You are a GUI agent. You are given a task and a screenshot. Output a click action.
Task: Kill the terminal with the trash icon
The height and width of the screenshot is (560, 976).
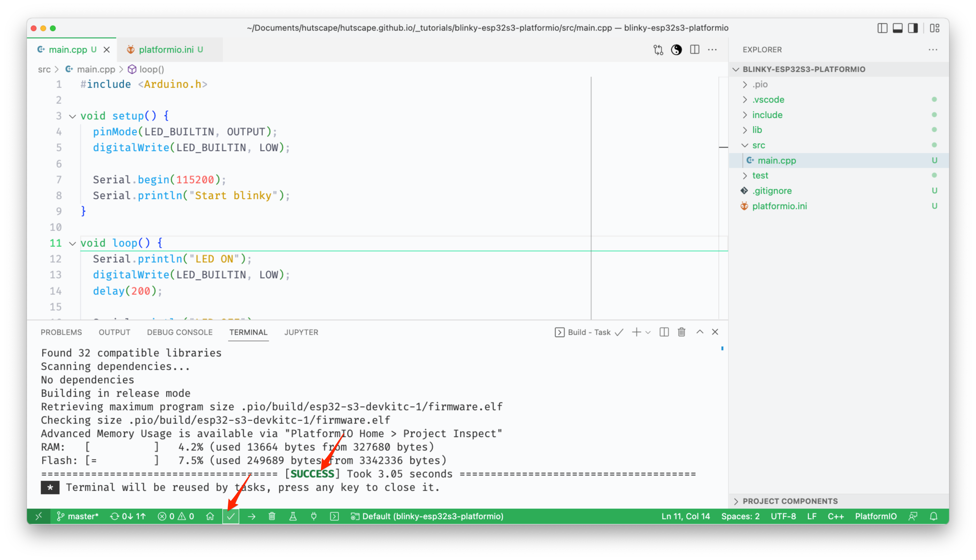click(x=681, y=332)
